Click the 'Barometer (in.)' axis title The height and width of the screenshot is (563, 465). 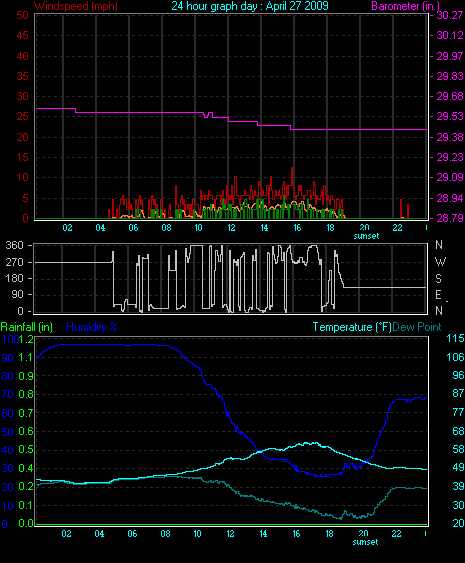click(x=405, y=6)
